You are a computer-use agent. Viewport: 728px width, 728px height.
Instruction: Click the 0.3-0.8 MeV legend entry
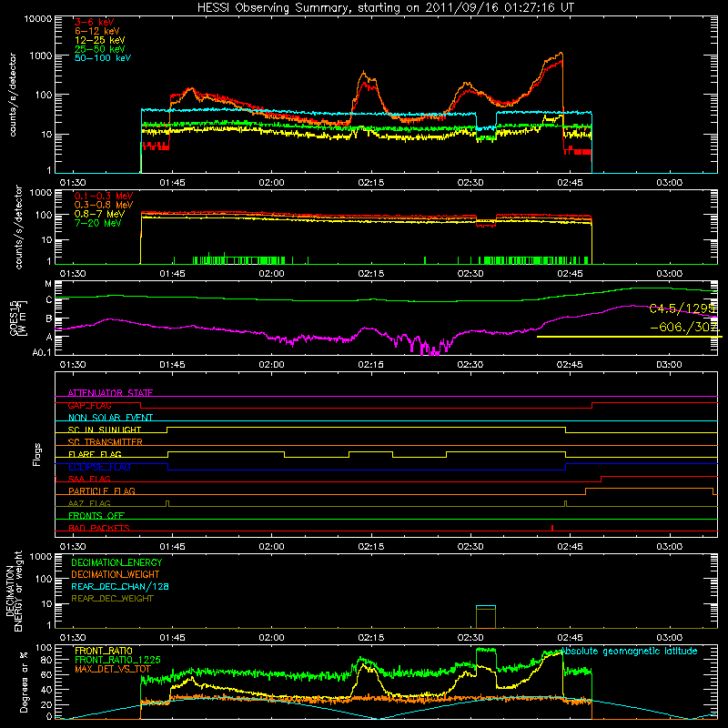pyautogui.click(x=104, y=205)
